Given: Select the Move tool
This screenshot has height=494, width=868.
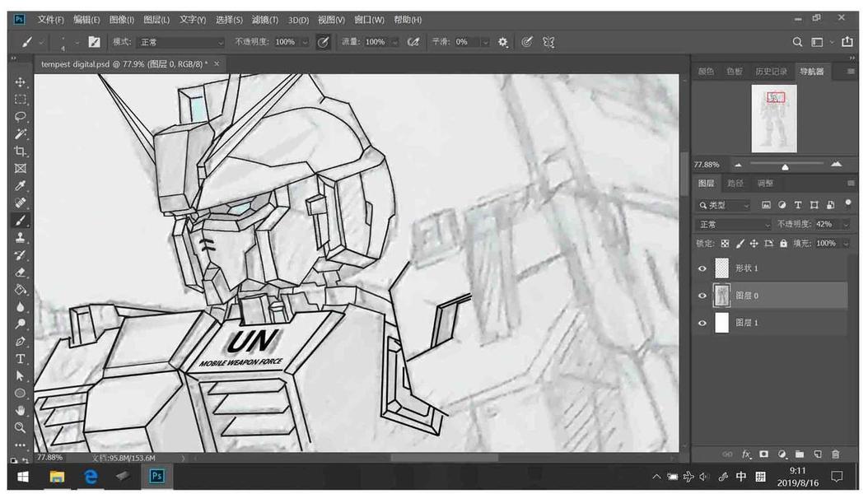Looking at the screenshot, I should point(21,82).
